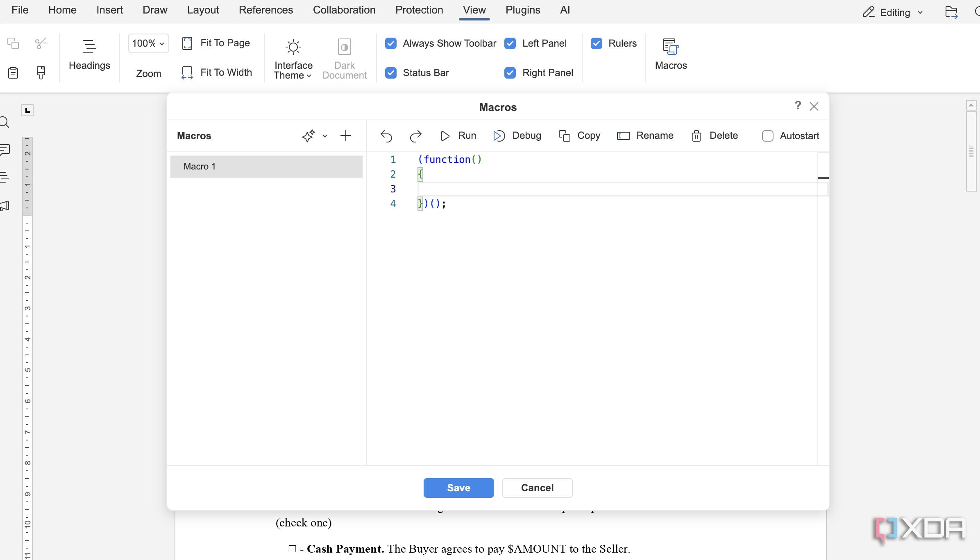980x560 pixels.
Task: Switch to the Plugins tab
Action: click(x=523, y=10)
